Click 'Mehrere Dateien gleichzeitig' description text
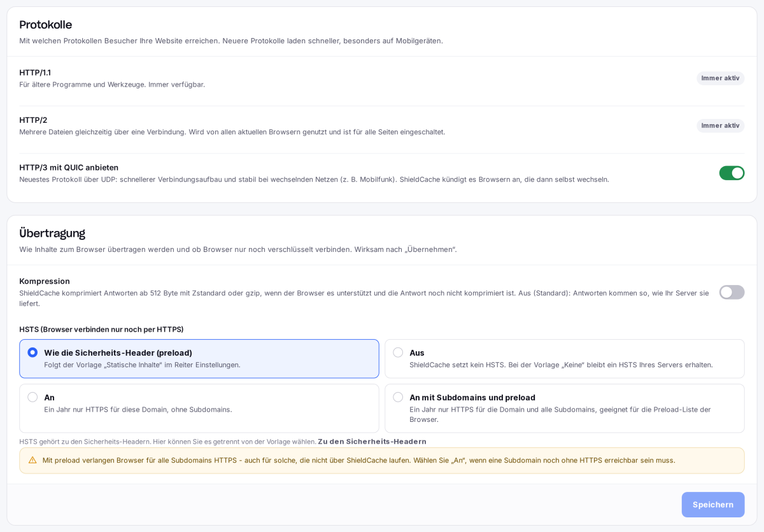The image size is (764, 532). point(232,132)
